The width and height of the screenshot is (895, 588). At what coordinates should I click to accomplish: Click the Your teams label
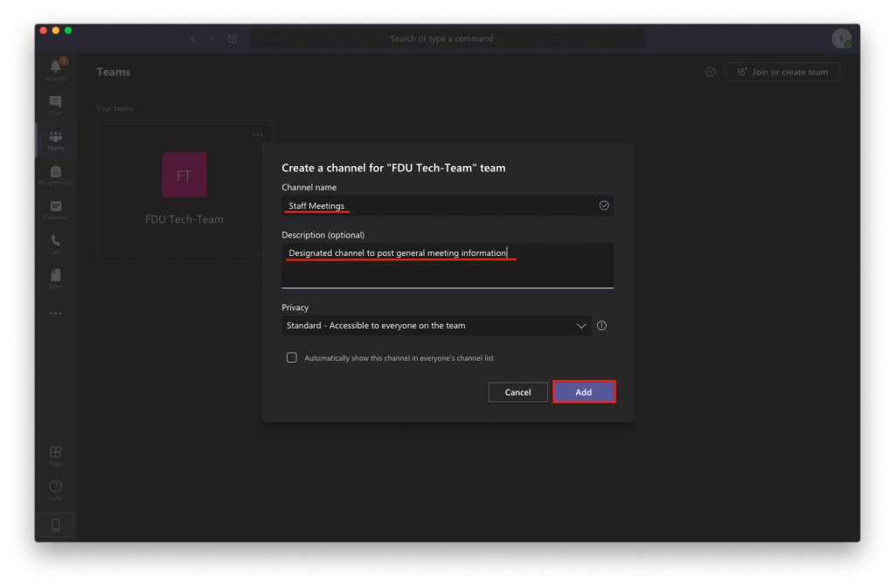coord(114,108)
